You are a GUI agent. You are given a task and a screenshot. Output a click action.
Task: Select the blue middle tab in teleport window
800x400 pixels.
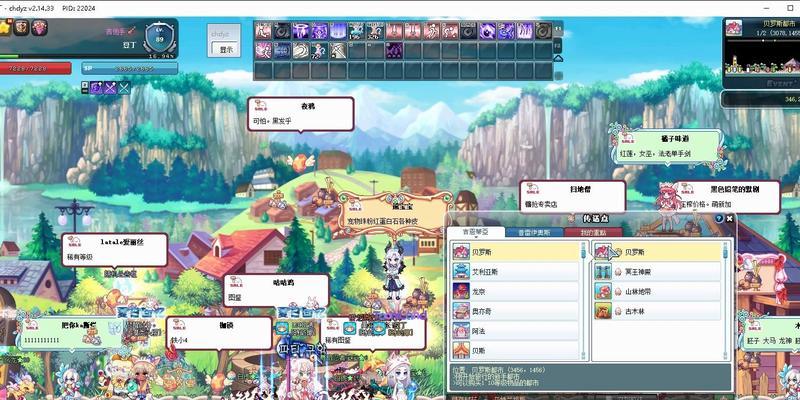click(x=534, y=232)
